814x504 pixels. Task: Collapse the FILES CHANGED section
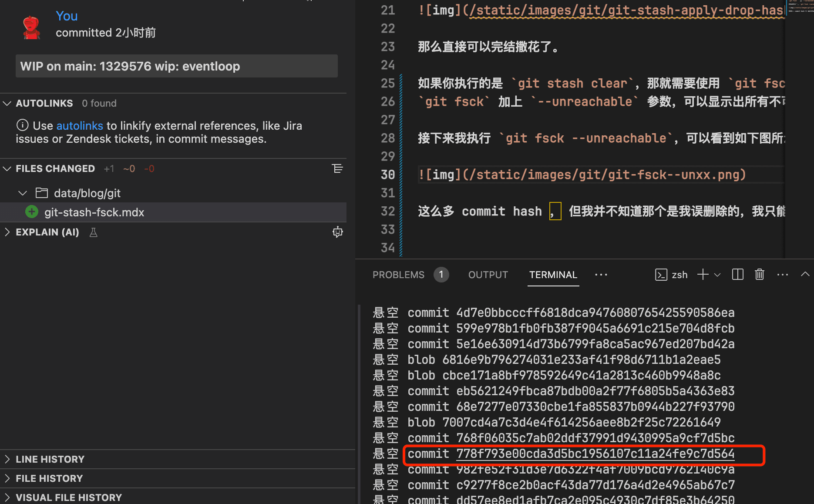7,169
